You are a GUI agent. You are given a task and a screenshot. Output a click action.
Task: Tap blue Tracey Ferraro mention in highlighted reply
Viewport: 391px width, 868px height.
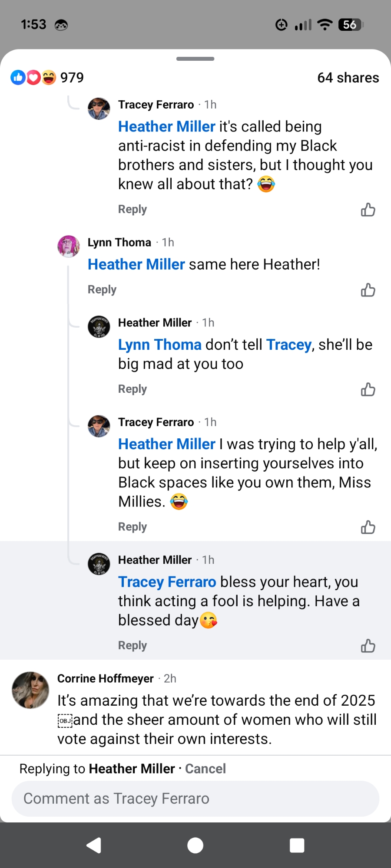(167, 582)
